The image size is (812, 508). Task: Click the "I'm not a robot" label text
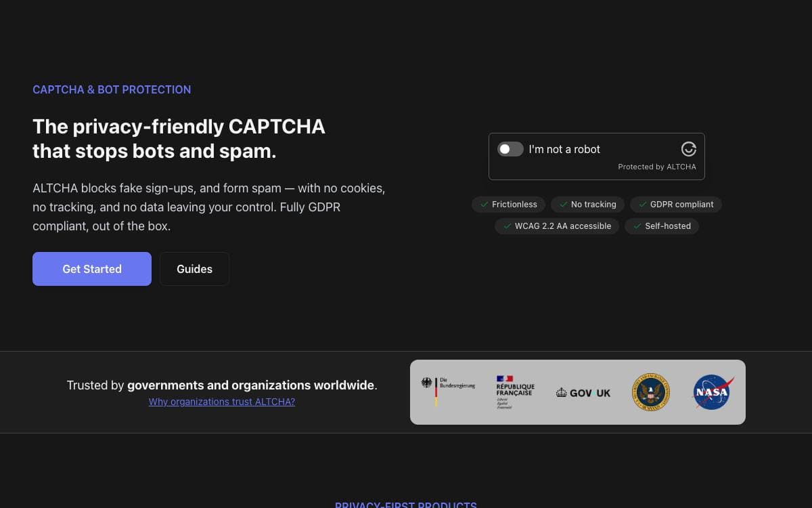pos(564,149)
